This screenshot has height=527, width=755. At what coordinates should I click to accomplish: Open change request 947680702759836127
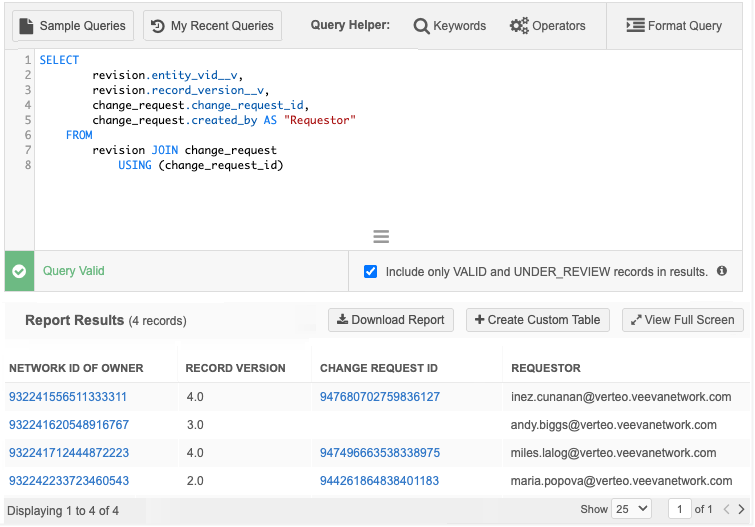point(379,397)
